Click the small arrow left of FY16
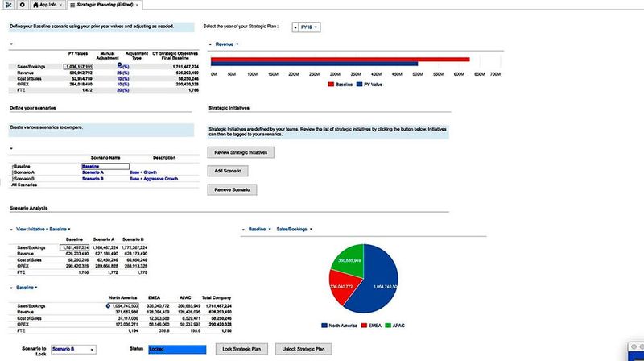This screenshot has width=644, height=361. coord(295,27)
